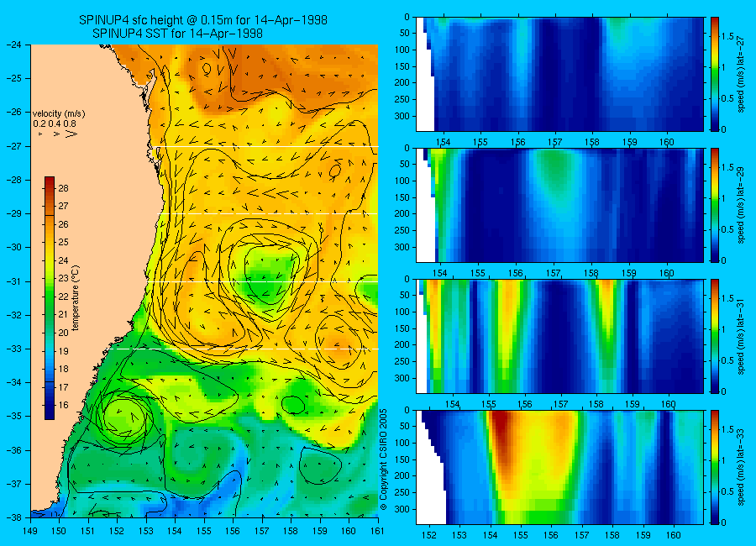
Task: Click the 23 tick on the temperature color bar
Action: pyautogui.click(x=63, y=278)
